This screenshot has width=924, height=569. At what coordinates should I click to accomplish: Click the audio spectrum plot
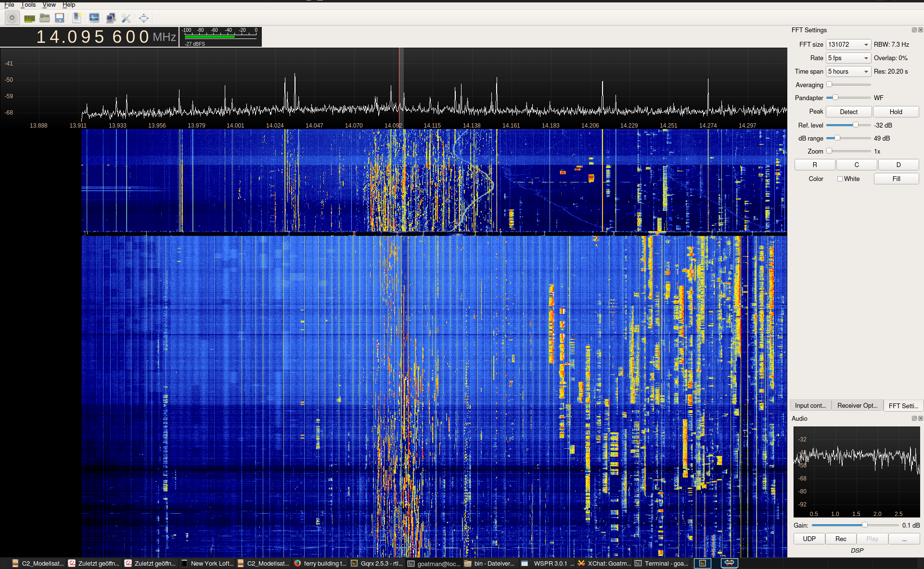857,472
